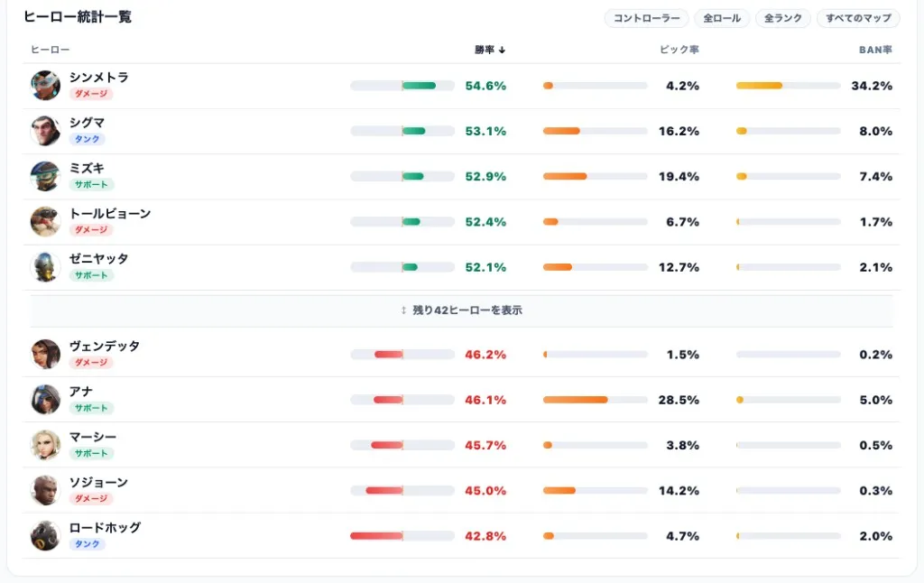Click the ヒーロー column header

tap(51, 50)
